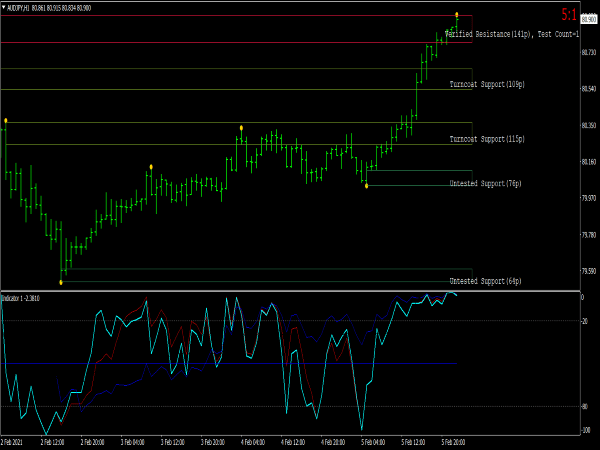Select the yellow fractal marker at the far left edge

tap(5, 120)
